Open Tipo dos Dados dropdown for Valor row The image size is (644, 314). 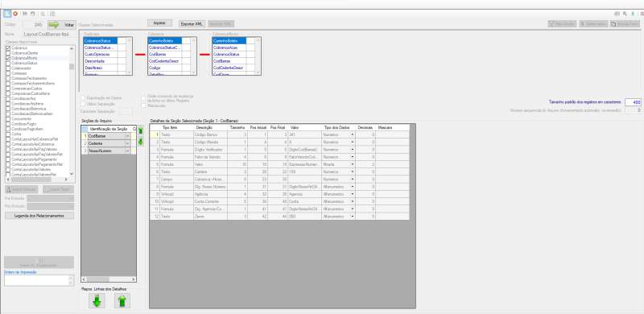tap(353, 163)
